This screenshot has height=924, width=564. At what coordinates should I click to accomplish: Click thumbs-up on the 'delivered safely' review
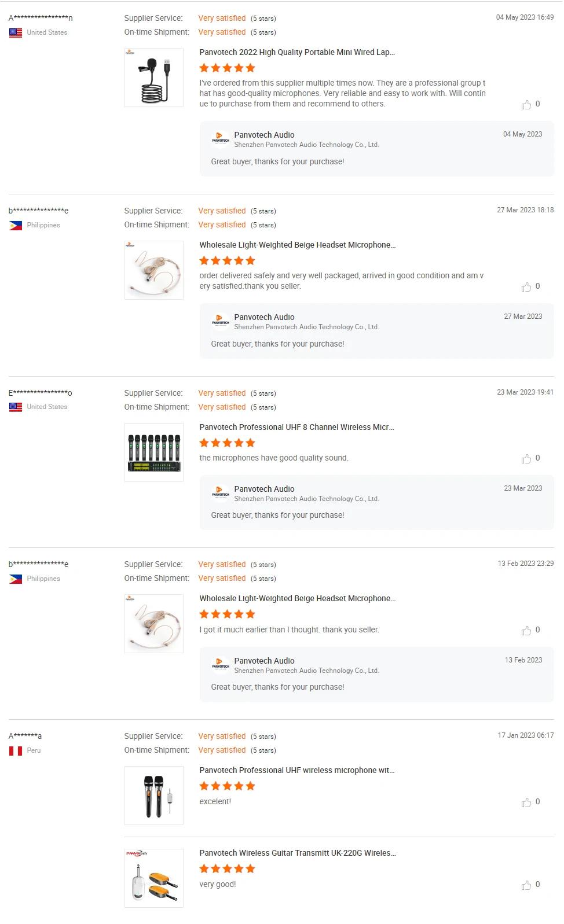point(526,287)
